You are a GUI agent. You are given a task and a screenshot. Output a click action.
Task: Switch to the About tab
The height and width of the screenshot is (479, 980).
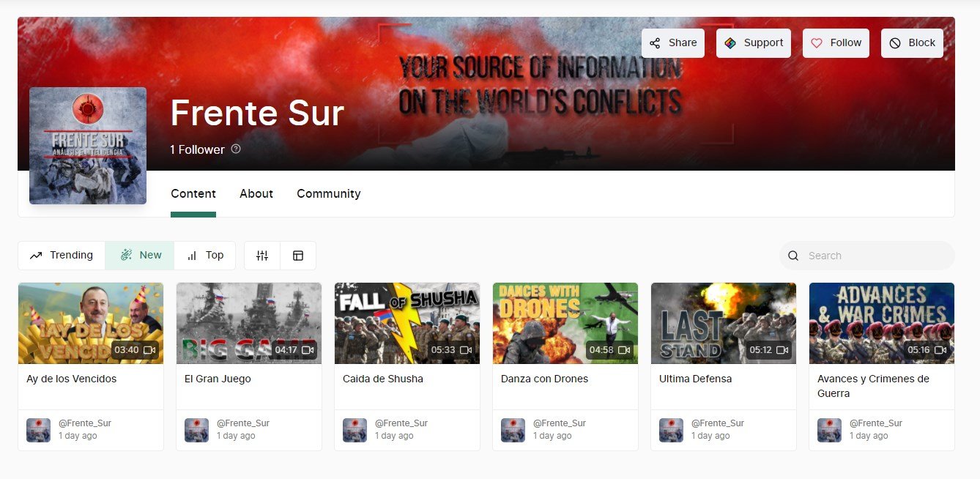(x=256, y=193)
